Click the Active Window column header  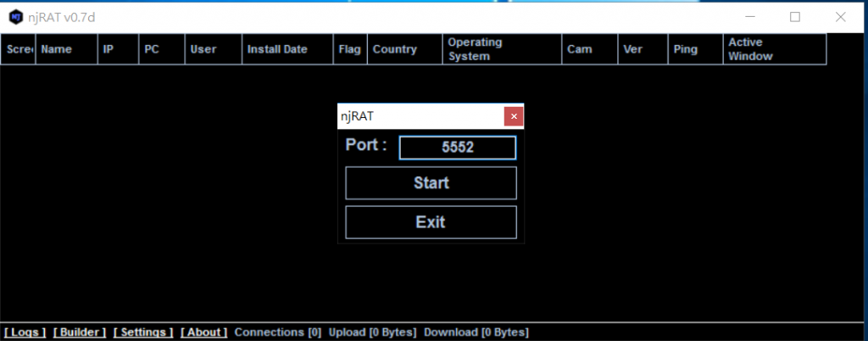tap(775, 49)
